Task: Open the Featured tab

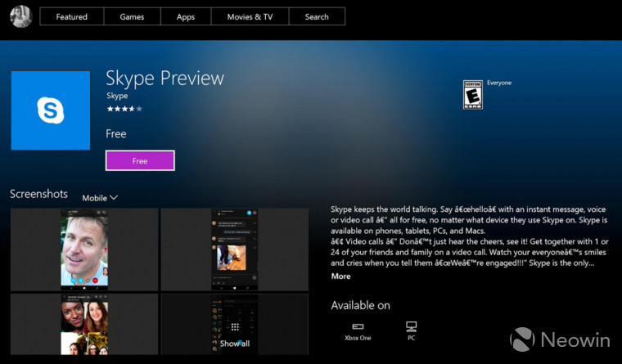Action: pos(72,16)
